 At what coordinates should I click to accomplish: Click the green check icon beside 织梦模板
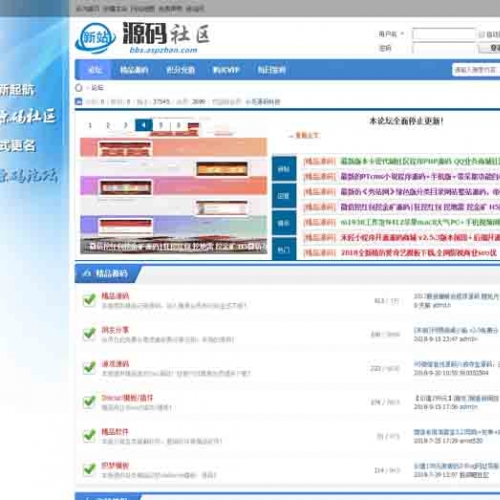(89, 469)
